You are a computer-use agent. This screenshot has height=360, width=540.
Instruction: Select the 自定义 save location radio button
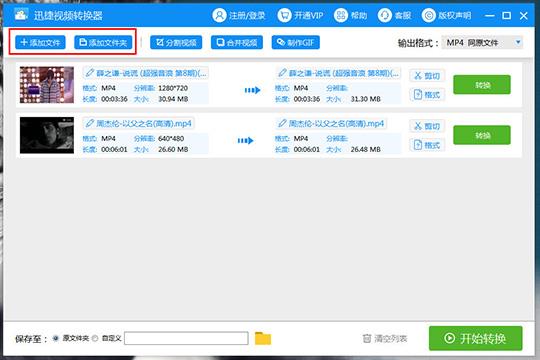[95, 338]
